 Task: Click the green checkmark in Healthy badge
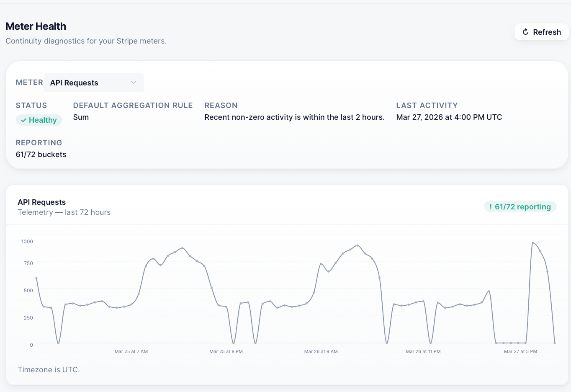pos(24,120)
